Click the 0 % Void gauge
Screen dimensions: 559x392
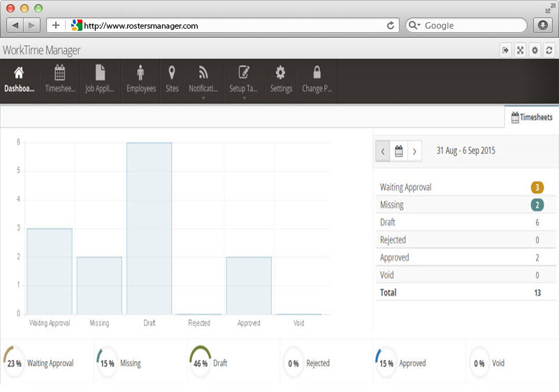tap(479, 363)
